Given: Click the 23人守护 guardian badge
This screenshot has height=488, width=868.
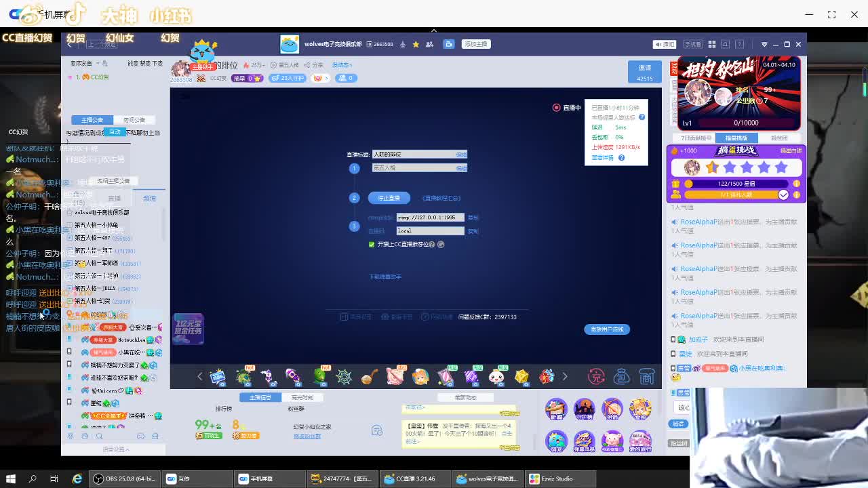Looking at the screenshot, I should 288,78.
